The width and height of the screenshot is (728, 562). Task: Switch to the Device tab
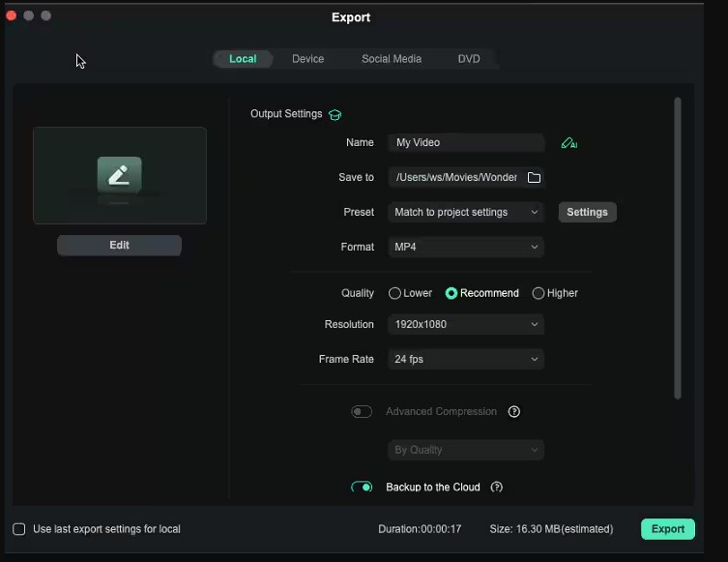[307, 59]
